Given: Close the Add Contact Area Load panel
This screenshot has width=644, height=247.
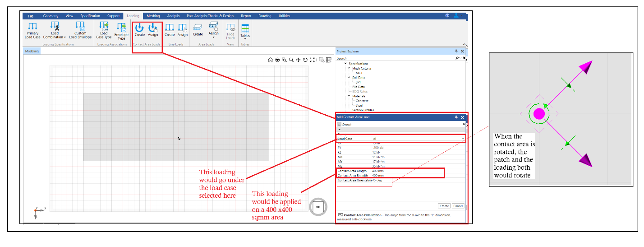Looking at the screenshot, I should click(x=462, y=117).
